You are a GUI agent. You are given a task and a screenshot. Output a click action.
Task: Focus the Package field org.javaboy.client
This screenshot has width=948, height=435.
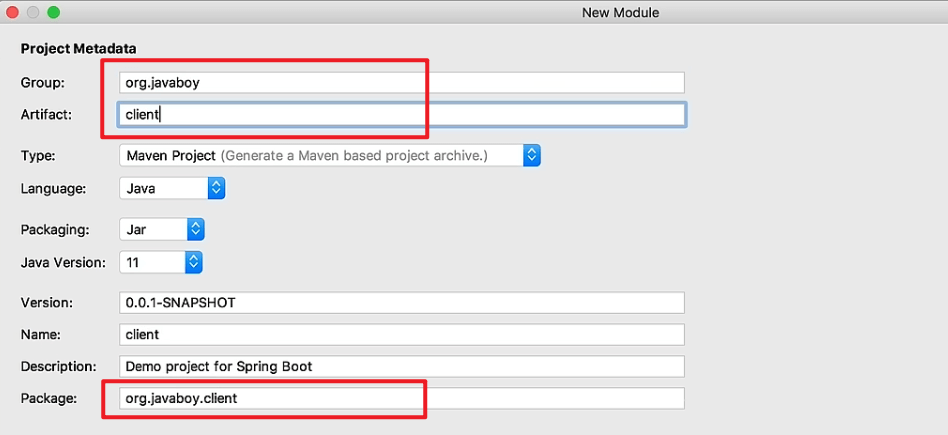point(402,398)
